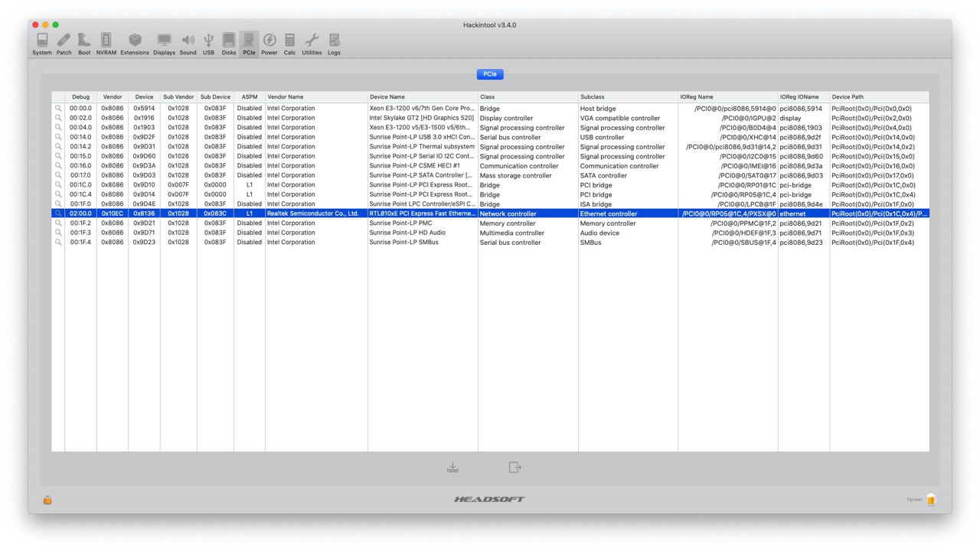Select Sunrise Point-LP PMC row
Screen dimensions: 980x551
tap(490, 223)
